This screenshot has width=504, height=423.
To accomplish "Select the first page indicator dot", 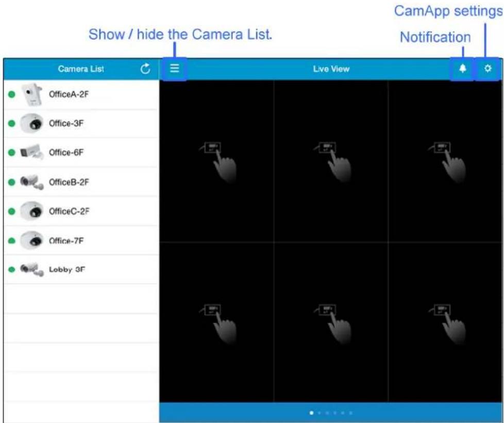I will click(x=311, y=413).
